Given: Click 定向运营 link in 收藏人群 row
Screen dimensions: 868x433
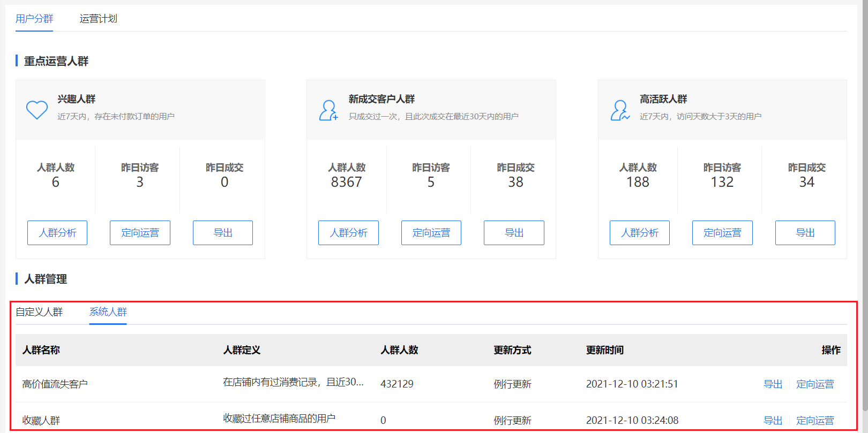Looking at the screenshot, I should (x=815, y=421).
